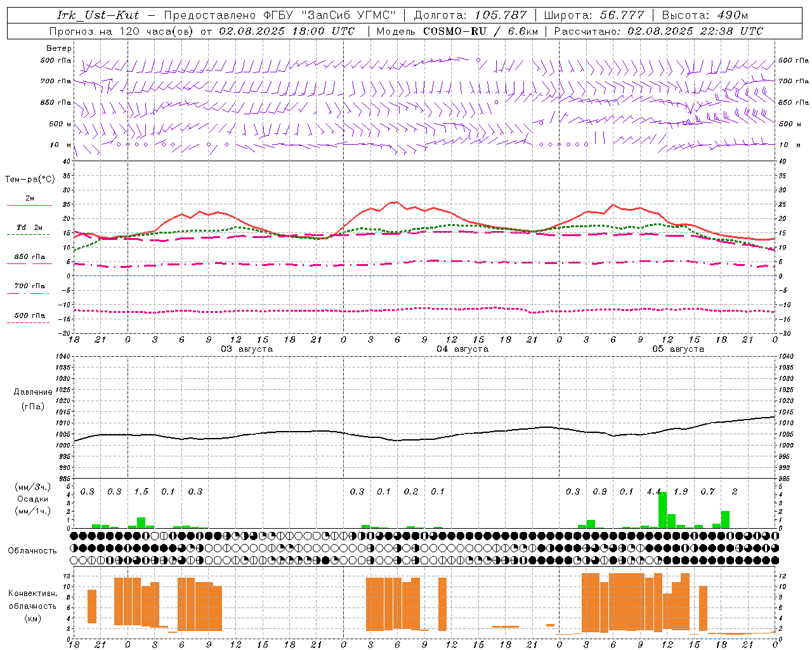Viewport: 812px width, 650px height.
Task: Click the station title Irk_Ust-Kut
Action: (98, 15)
